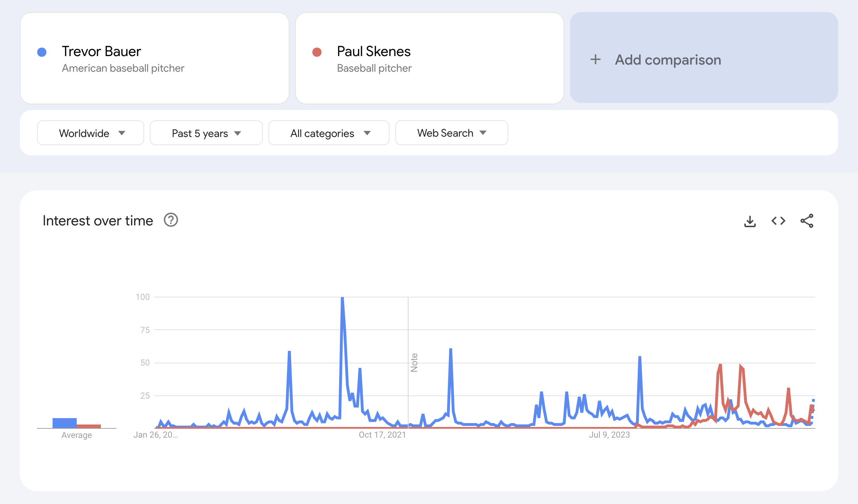Click the Note marker on the chart
This screenshot has height=504, width=858.
point(414,362)
